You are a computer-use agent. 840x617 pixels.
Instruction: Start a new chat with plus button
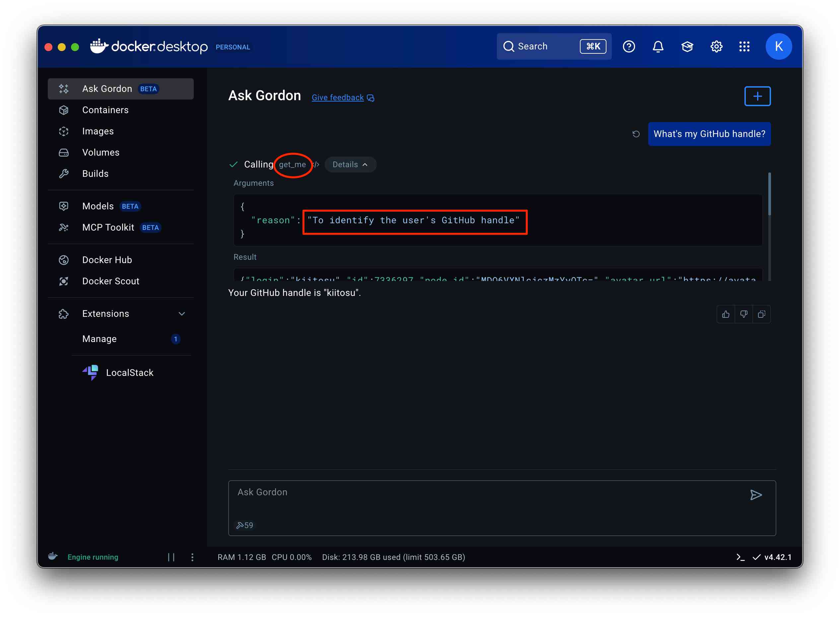757,96
